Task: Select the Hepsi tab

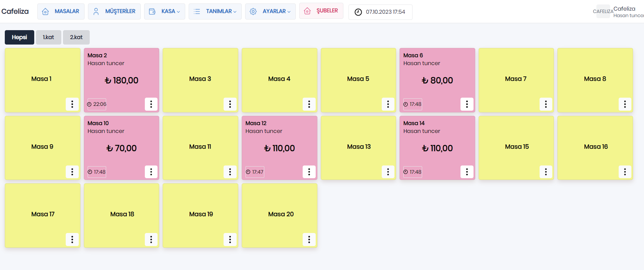Action: click(x=20, y=37)
